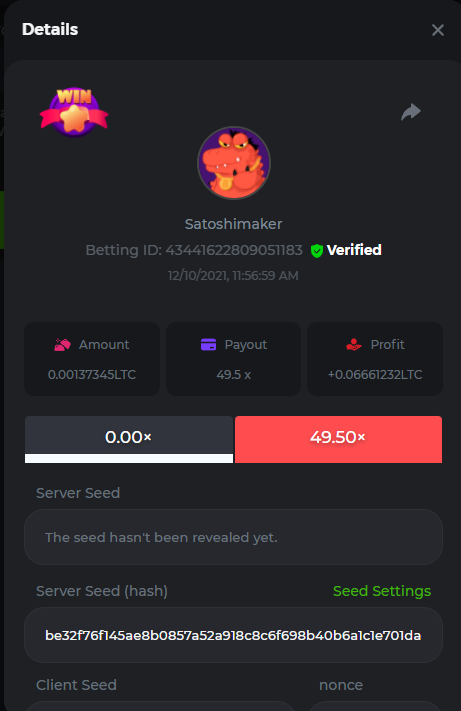Select the red 49.50× result bar
Image resolution: width=461 pixels, height=711 pixels.
[x=338, y=439]
